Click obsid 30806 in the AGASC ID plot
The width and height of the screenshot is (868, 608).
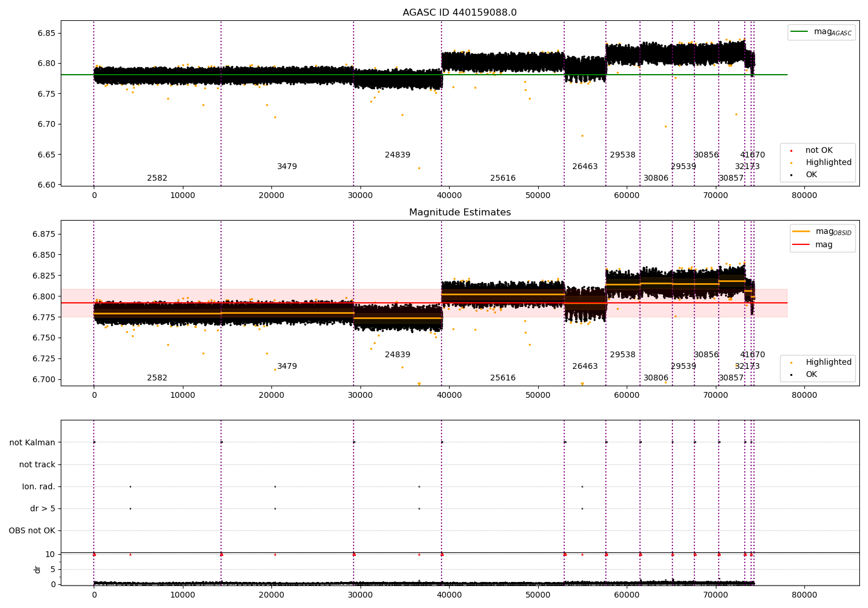(656, 178)
